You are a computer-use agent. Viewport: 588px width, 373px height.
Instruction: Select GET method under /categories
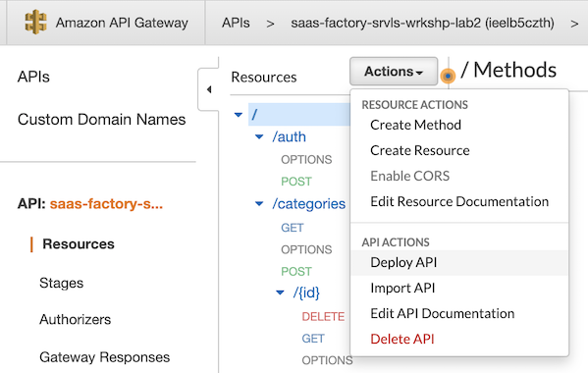coord(293,228)
